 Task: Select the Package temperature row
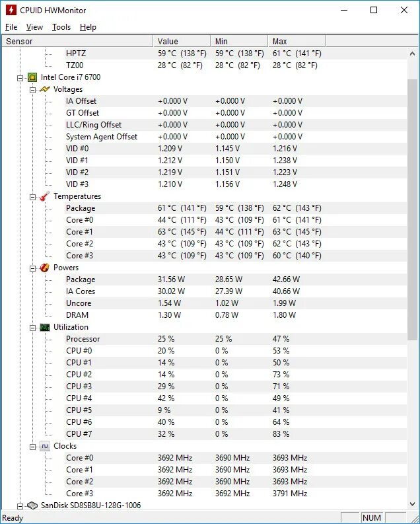pos(204,208)
